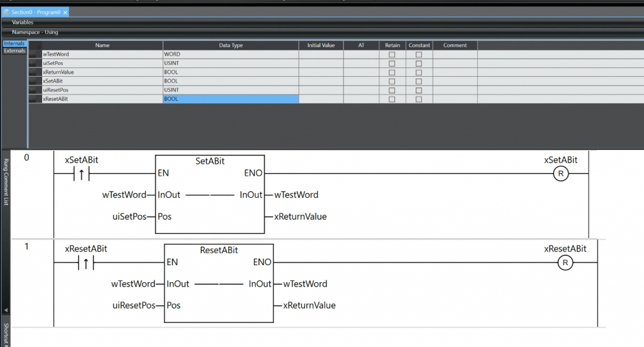The width and height of the screenshot is (644, 347).
Task: Select the SetABit function block title
Action: pyautogui.click(x=210, y=161)
